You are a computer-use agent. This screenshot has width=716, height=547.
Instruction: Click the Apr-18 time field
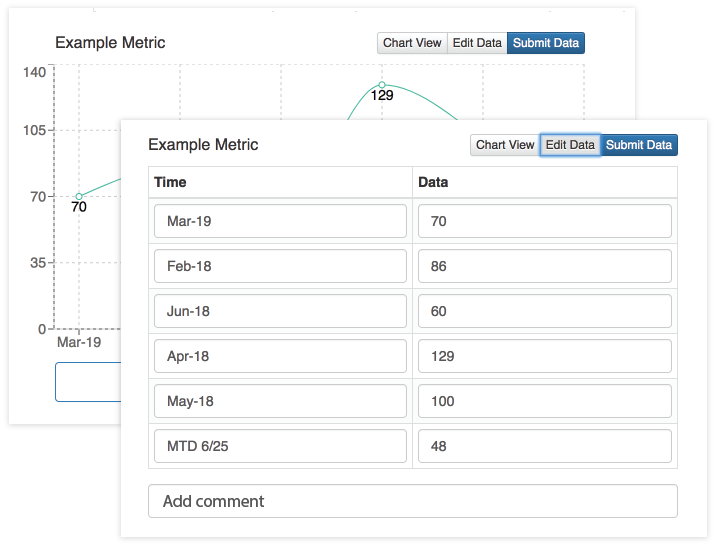(280, 356)
